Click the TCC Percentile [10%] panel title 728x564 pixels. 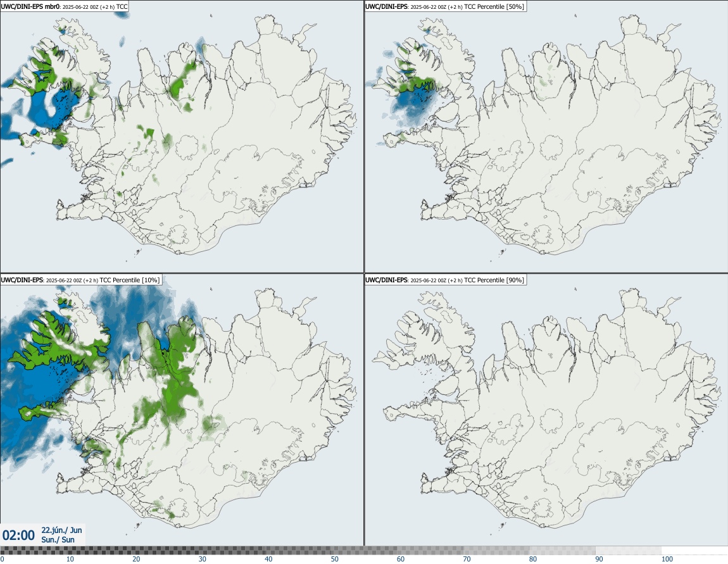click(x=81, y=280)
